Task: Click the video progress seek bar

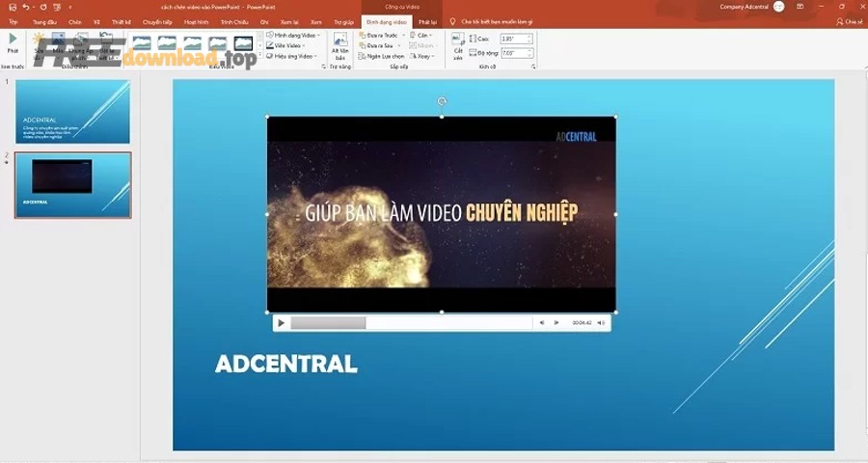Action: [x=411, y=323]
